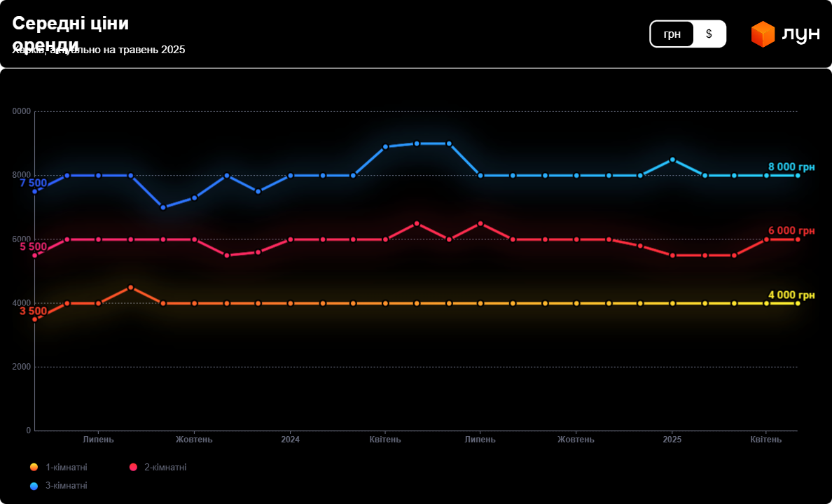Click the 2024 x-axis label
Image resolution: width=832 pixels, height=504 pixels.
(x=290, y=440)
